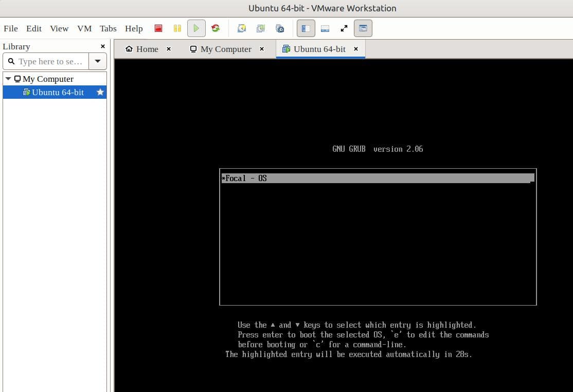Screen dimensions: 573x392
Task: Open the snapshot manager camera icon
Action: click(280, 28)
